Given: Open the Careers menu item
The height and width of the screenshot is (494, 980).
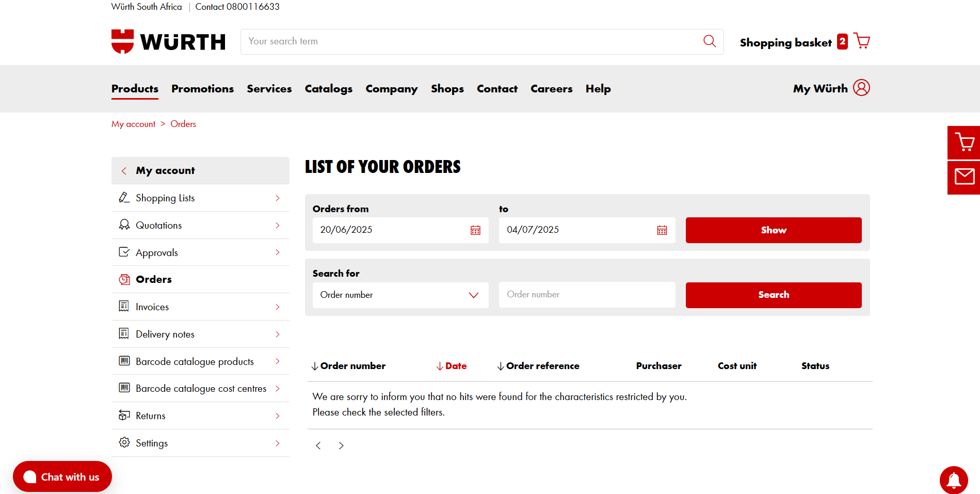Looking at the screenshot, I should click(x=552, y=89).
